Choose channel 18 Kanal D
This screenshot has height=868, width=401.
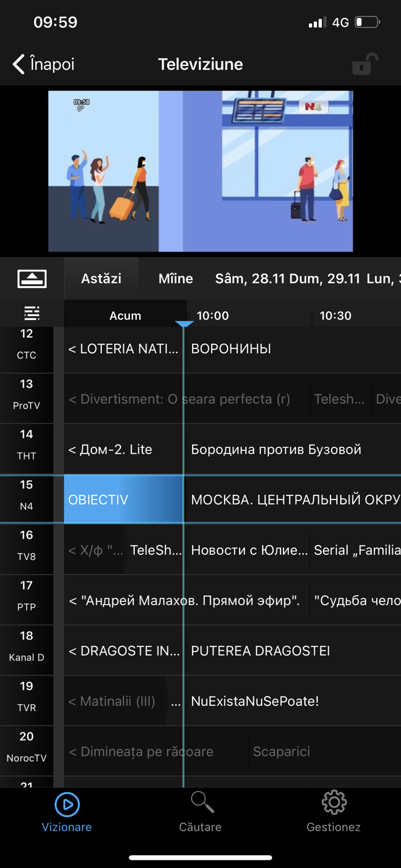point(27,650)
